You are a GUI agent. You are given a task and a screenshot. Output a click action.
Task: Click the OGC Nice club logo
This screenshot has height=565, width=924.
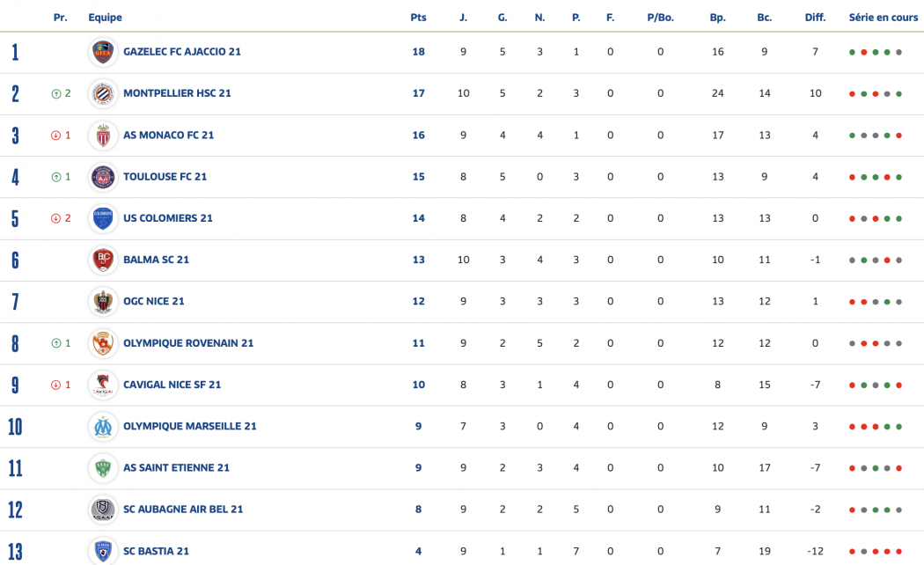click(x=103, y=301)
